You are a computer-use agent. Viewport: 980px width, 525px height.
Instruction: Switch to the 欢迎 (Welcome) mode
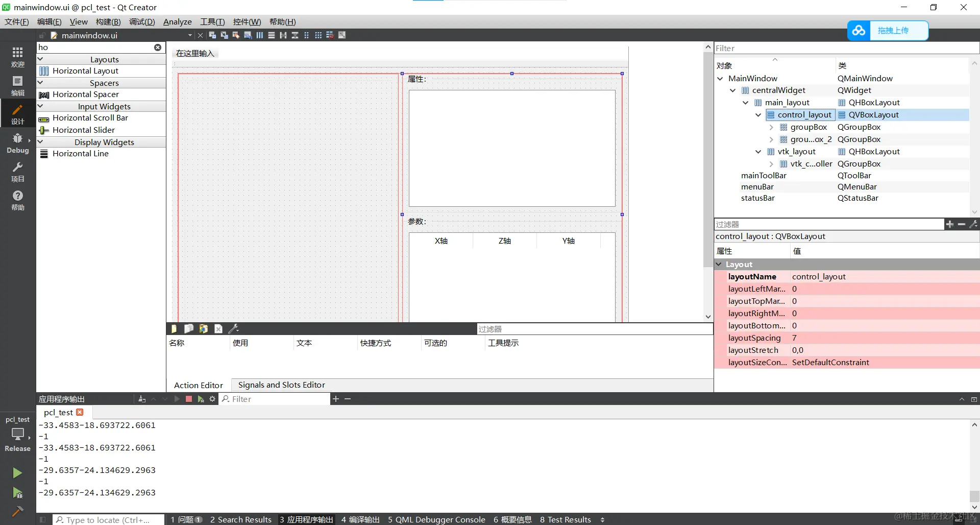(18, 57)
